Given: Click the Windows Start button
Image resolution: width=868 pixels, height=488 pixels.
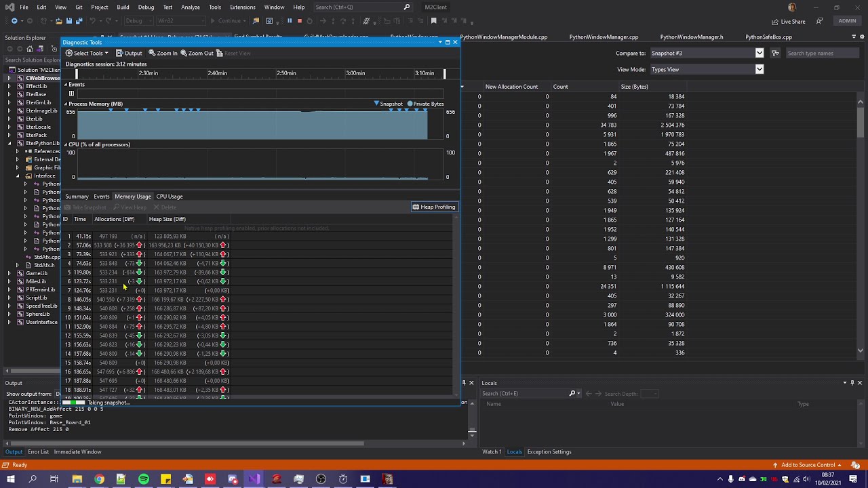Looking at the screenshot, I should (x=10, y=479).
